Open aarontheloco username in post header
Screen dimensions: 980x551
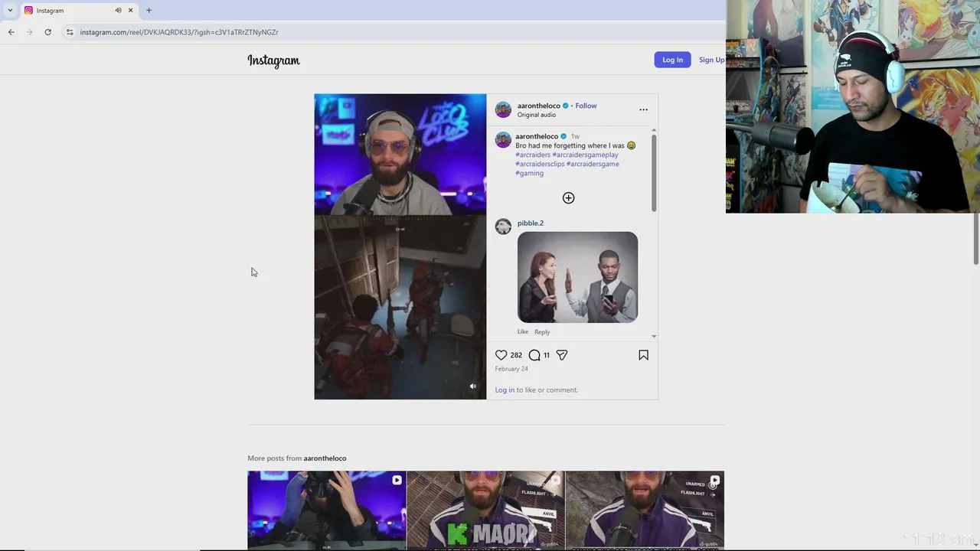pos(538,106)
